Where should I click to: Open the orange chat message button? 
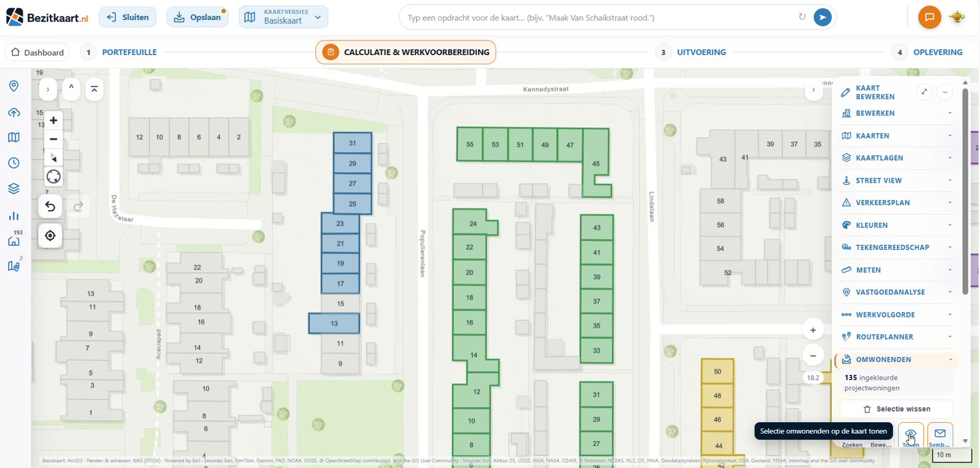[929, 17]
